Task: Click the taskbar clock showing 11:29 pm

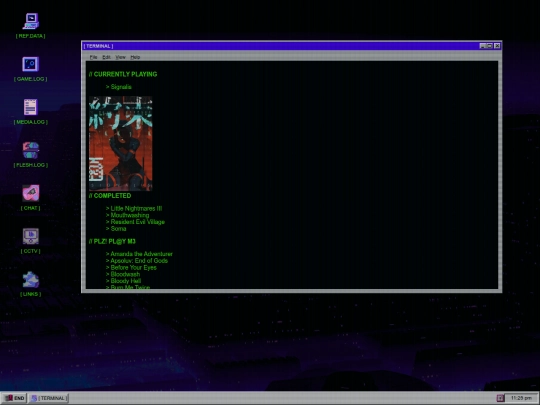Action: point(521,398)
